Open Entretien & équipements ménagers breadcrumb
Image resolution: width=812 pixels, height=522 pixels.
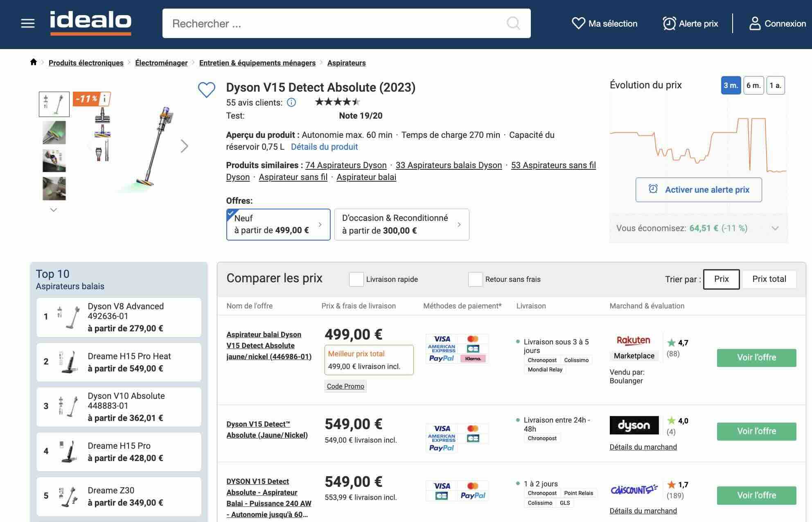tap(257, 63)
